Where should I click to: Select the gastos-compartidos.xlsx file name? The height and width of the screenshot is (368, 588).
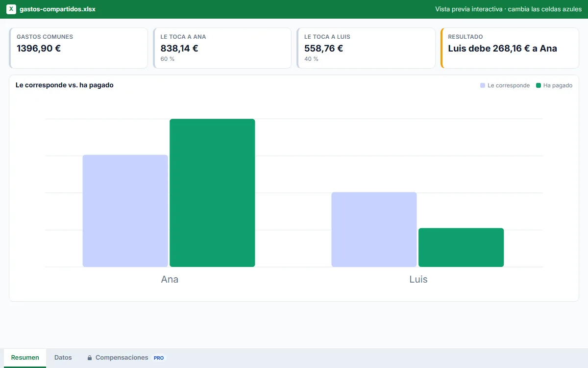(57, 9)
